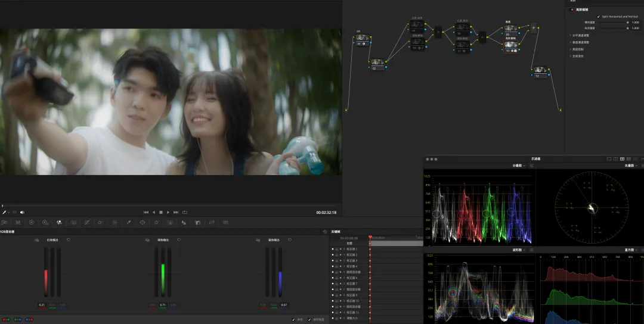Select node 12 in the node graph

pyautogui.click(x=540, y=72)
